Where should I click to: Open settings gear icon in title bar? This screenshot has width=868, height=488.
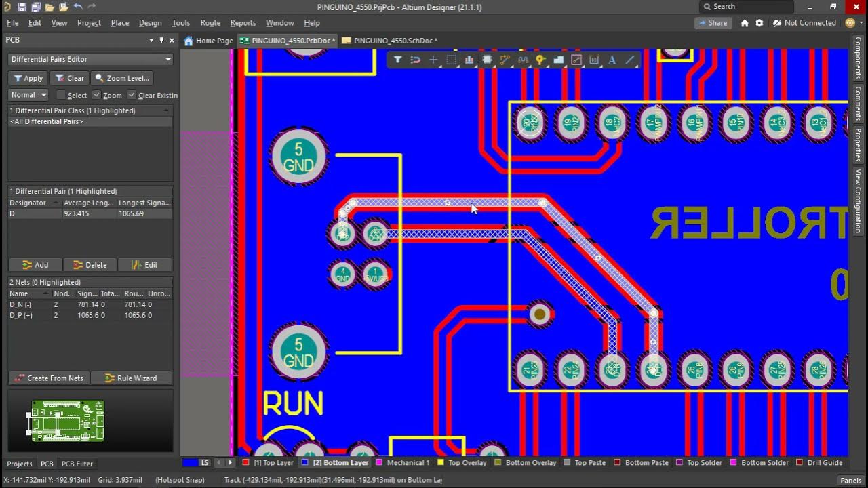tap(759, 23)
